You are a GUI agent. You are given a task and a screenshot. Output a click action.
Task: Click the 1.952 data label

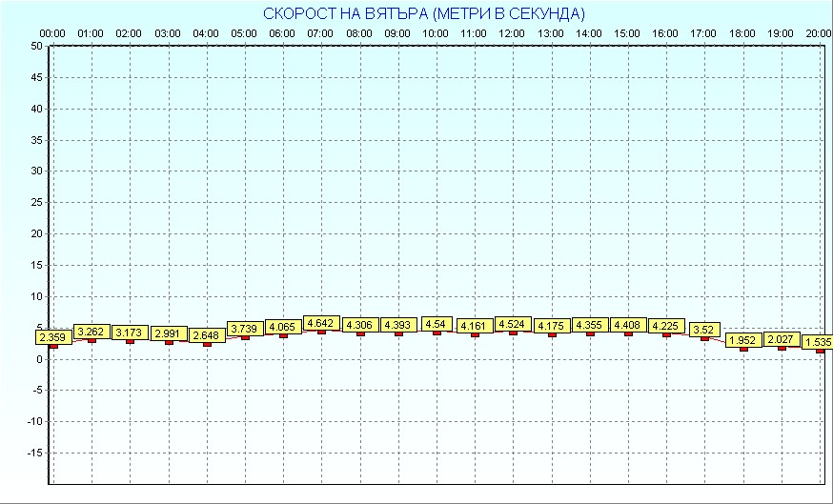point(743,340)
